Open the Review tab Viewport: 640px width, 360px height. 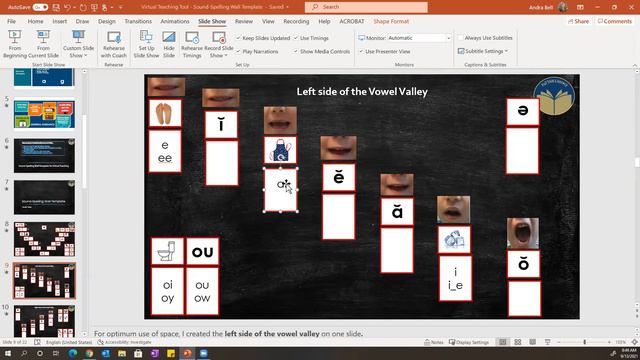(244, 21)
